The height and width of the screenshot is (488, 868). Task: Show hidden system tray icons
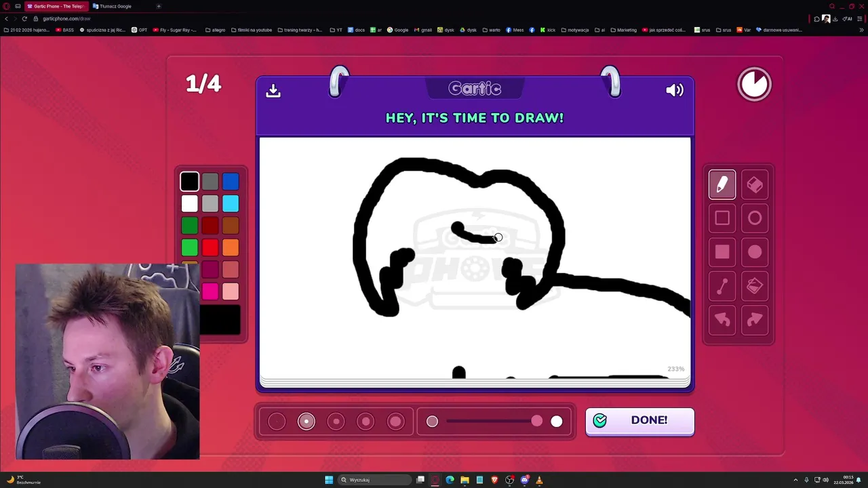[796, 480]
